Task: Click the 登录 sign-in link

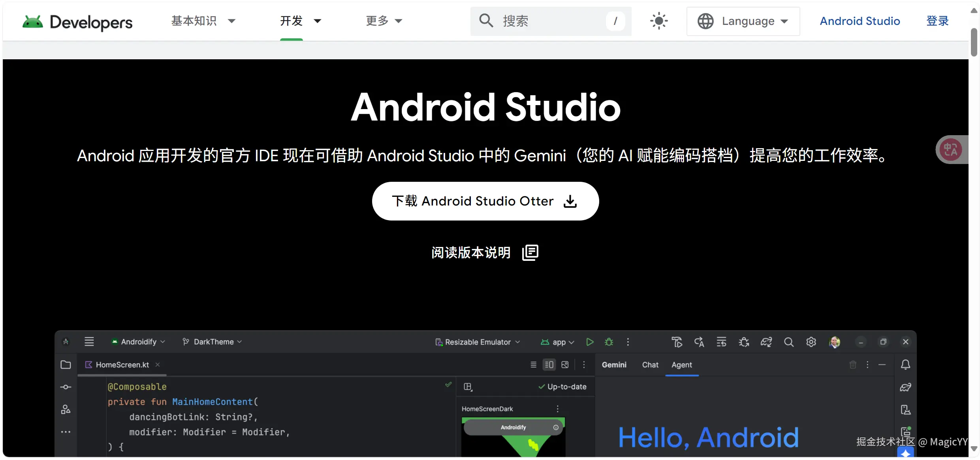Action: tap(937, 21)
